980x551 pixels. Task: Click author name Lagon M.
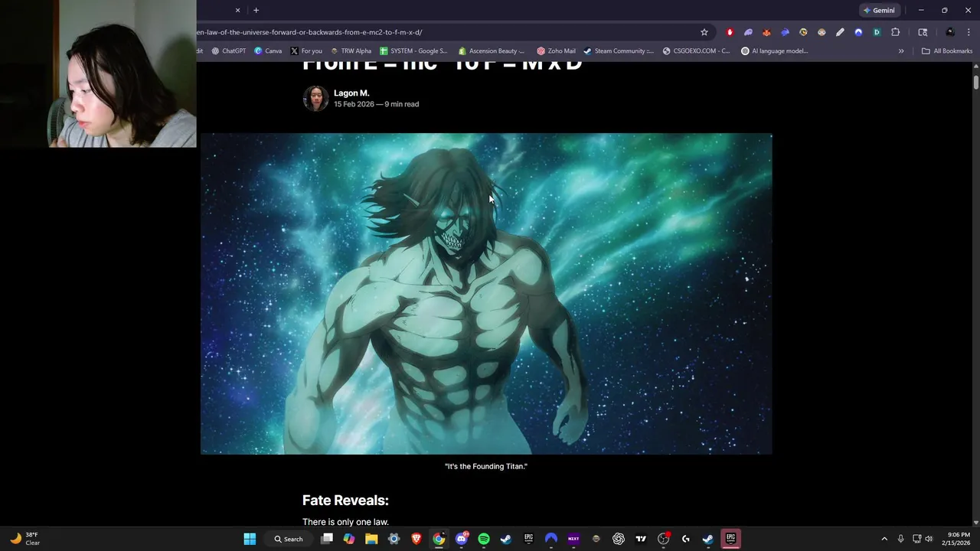[351, 93]
